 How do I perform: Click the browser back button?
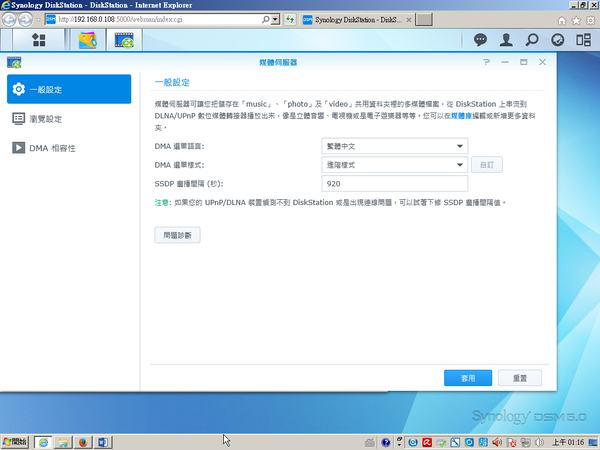9,19
